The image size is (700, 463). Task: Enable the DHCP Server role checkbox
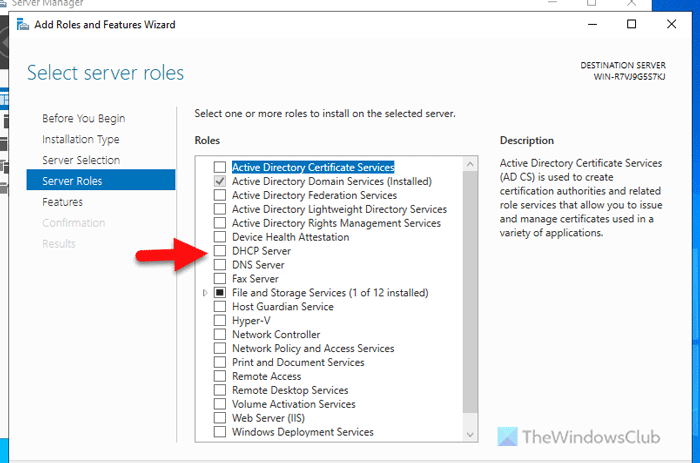pyautogui.click(x=220, y=250)
